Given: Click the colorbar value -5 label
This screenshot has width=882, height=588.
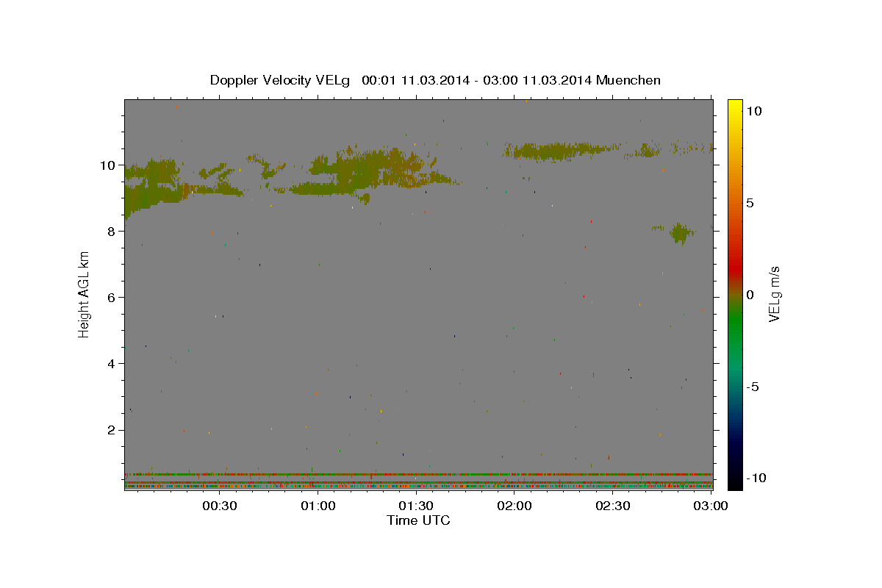Looking at the screenshot, I should point(751,387).
